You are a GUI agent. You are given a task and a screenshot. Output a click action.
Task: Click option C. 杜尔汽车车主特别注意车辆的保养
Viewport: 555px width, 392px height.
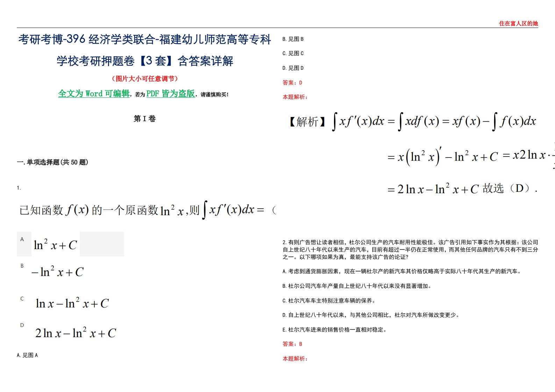click(329, 300)
